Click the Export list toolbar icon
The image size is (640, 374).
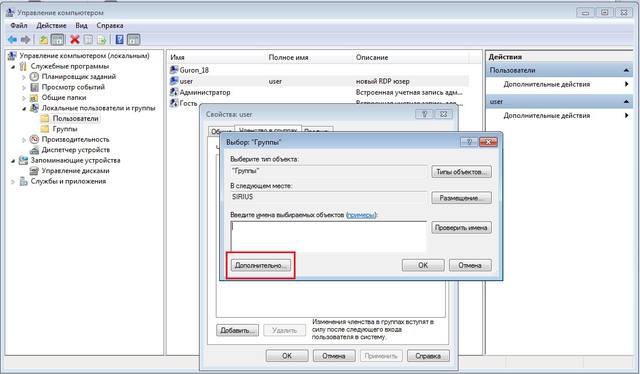coord(101,40)
